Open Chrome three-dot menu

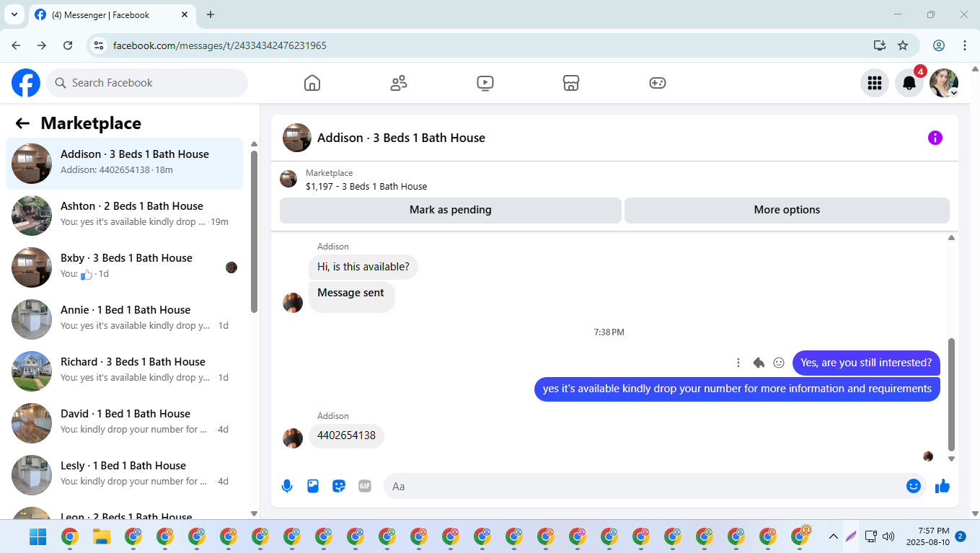965,45
